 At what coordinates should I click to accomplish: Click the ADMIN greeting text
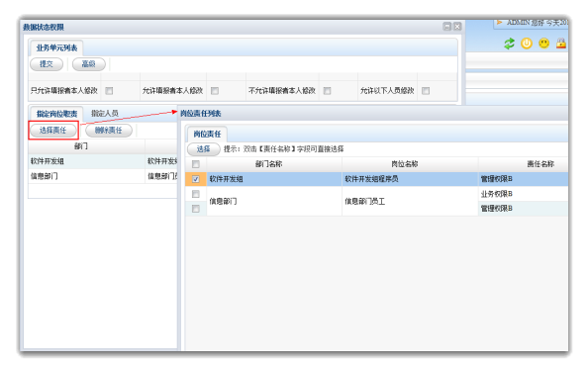538,23
